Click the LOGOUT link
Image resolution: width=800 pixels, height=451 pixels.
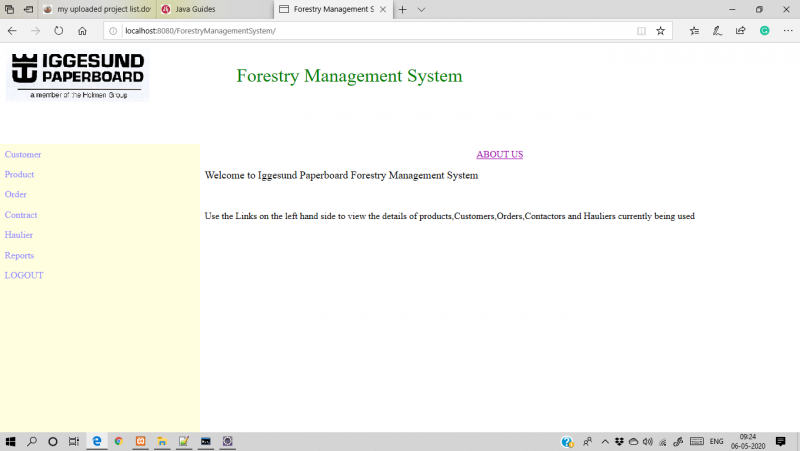tap(24, 275)
